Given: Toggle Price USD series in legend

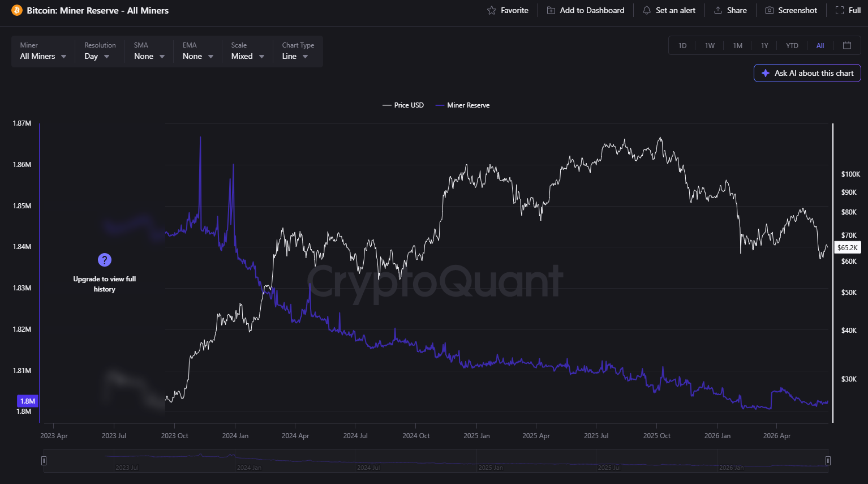Looking at the screenshot, I should [403, 105].
